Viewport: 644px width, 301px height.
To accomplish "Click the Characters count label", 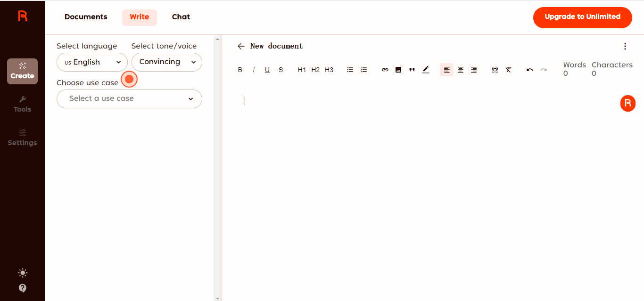I will click(x=612, y=65).
